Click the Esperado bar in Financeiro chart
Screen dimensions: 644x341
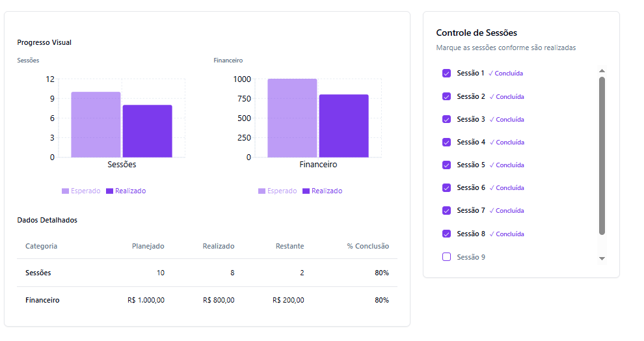point(292,118)
